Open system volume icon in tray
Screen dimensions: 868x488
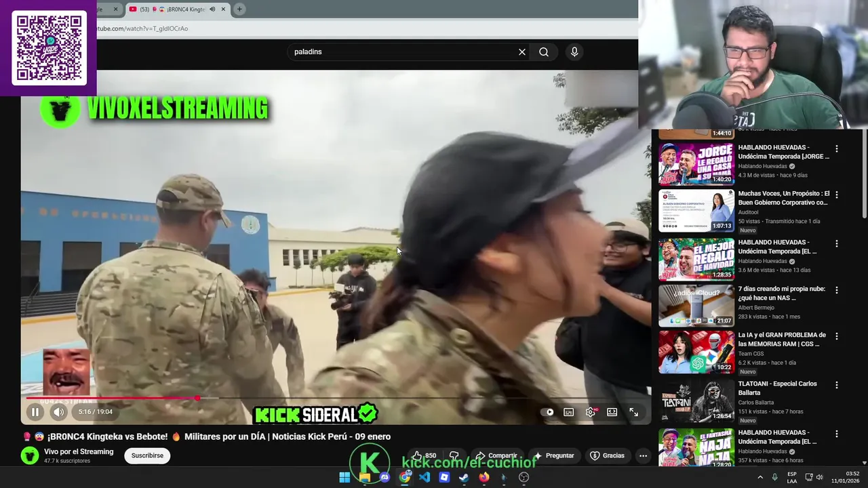tap(819, 477)
